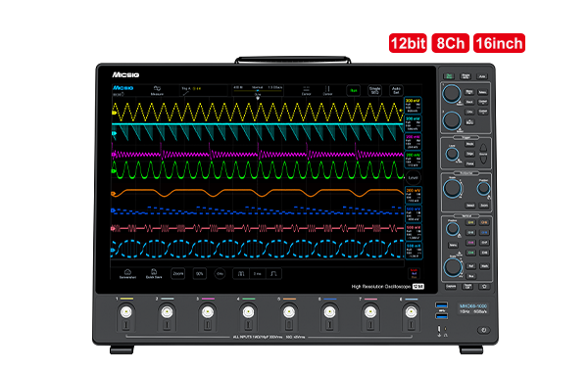The width and height of the screenshot is (588, 372).
Task: Tap on-screen Auto Set button
Action: pos(396,90)
